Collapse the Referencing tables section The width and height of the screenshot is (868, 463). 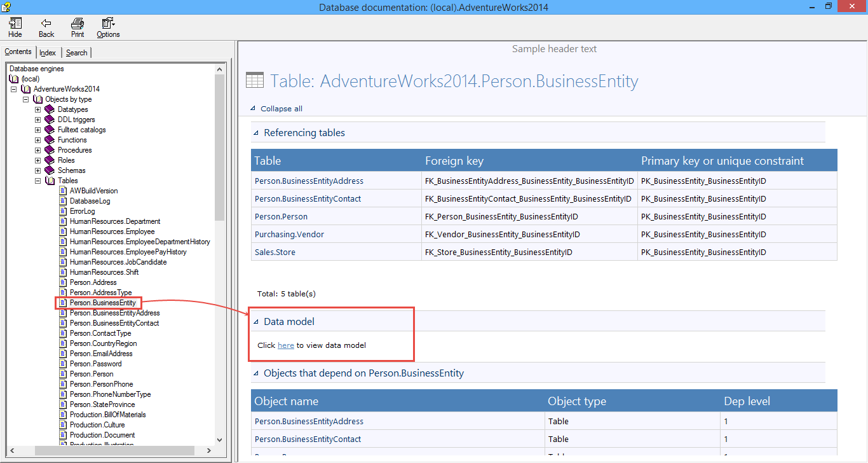pos(256,133)
